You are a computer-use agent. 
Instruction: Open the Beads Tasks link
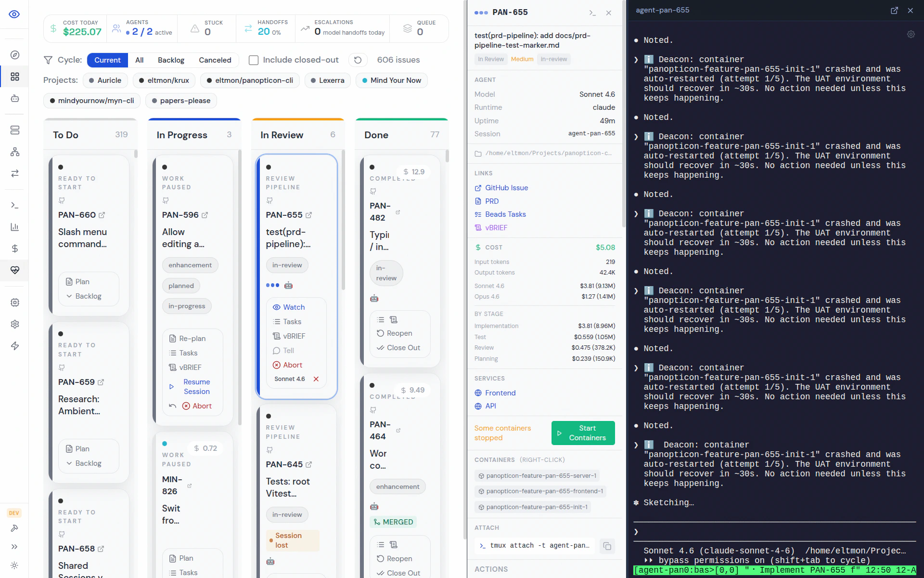pos(500,214)
